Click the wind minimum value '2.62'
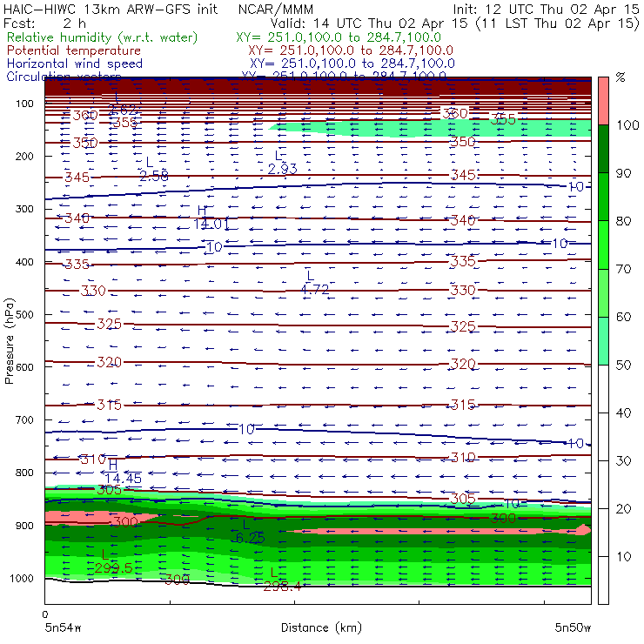The width and height of the screenshot is (644, 644). [x=122, y=110]
